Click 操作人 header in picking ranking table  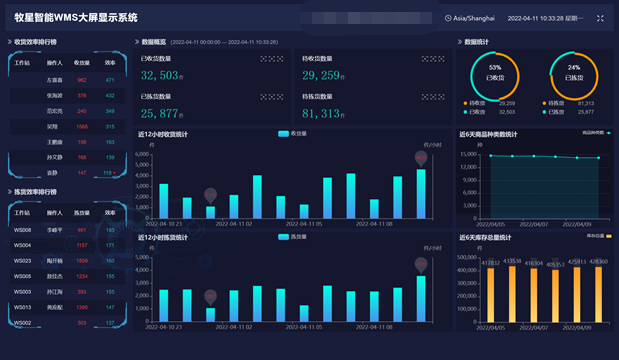pyautogui.click(x=54, y=213)
